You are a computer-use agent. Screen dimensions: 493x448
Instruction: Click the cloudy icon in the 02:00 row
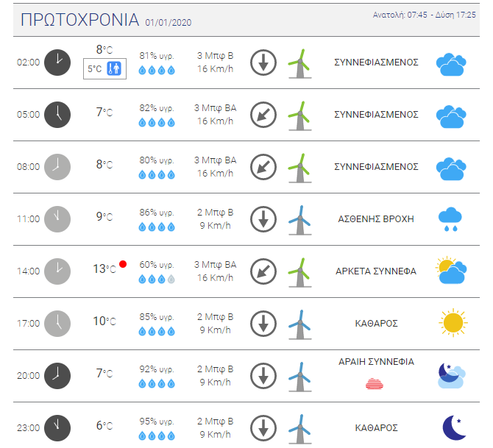451,65
